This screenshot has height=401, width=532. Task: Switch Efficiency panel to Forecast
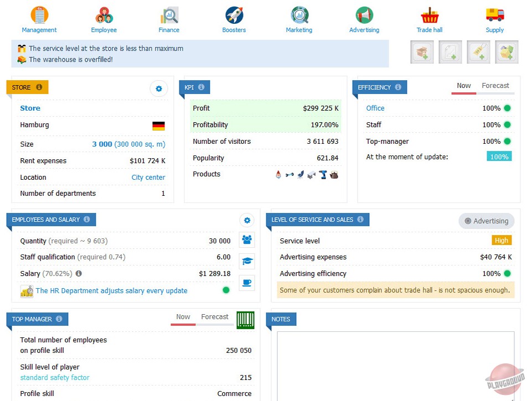(495, 86)
